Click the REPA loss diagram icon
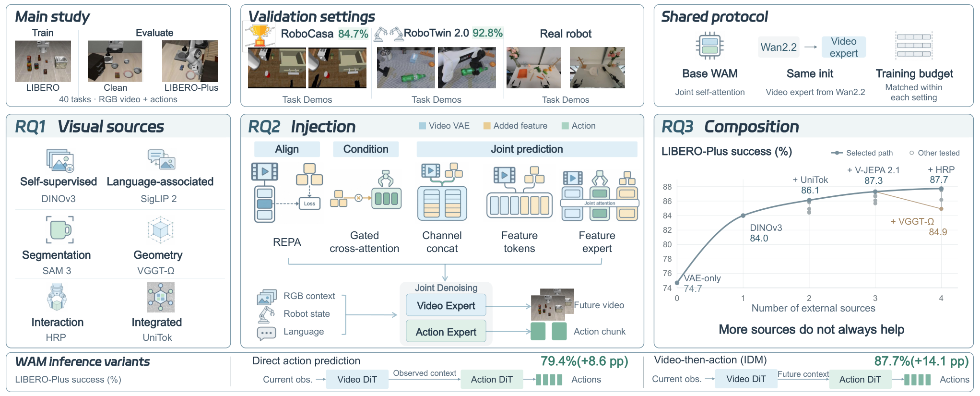This screenshot has height=396, width=980. (287, 192)
